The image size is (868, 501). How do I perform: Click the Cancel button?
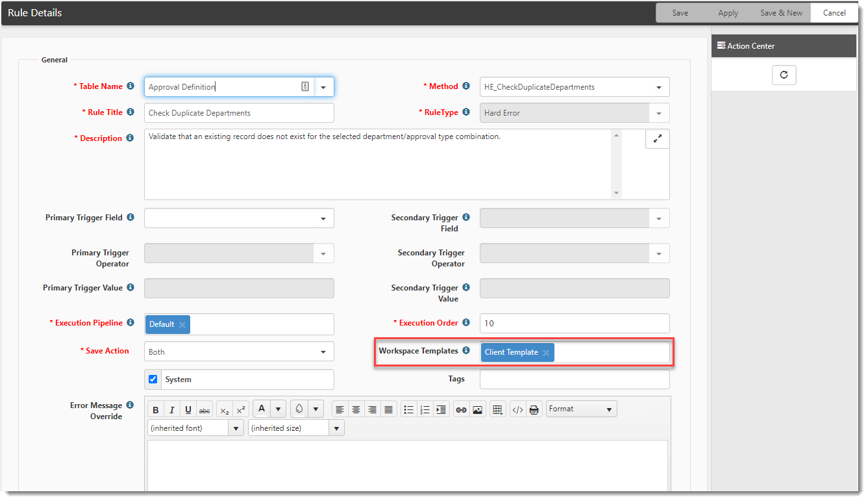click(834, 13)
